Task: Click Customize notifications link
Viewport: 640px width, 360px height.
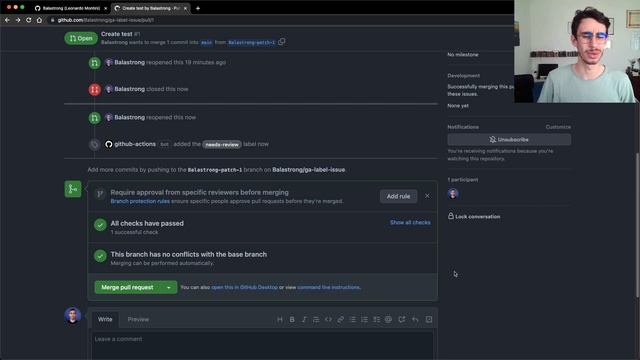Action: pyautogui.click(x=558, y=127)
